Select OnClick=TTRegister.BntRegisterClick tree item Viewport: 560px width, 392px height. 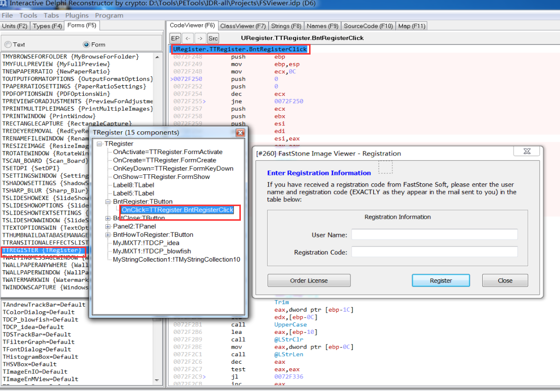click(178, 210)
